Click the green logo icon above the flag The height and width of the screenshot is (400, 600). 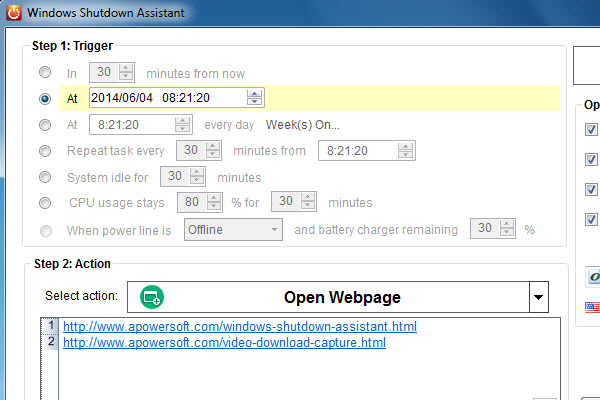pos(592,273)
